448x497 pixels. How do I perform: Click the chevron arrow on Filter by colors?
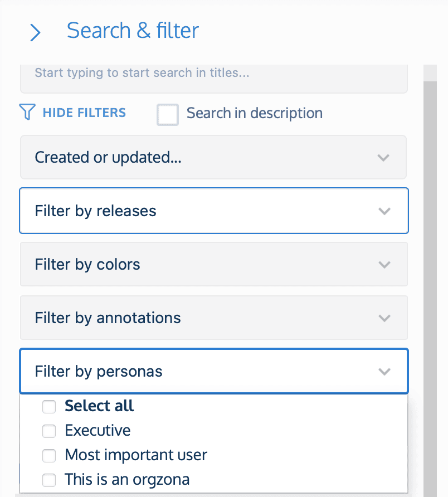point(384,265)
